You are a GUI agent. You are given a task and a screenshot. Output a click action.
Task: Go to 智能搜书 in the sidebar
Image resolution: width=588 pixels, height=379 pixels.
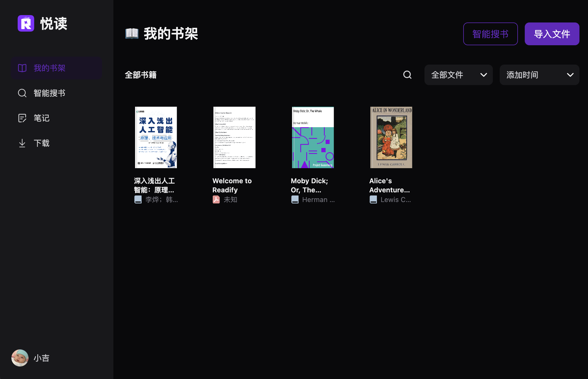point(49,93)
